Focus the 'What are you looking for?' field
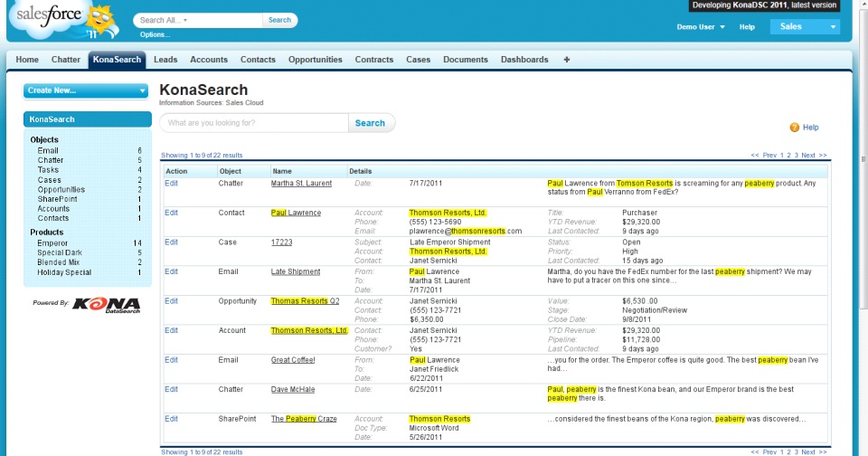This screenshot has height=456, width=868. (254, 123)
